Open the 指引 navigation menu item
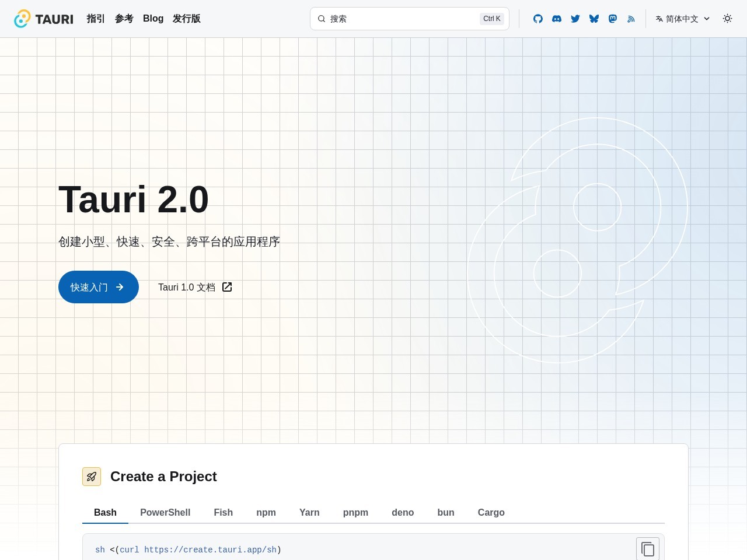Screen dimensions: 747x560 click(96, 19)
